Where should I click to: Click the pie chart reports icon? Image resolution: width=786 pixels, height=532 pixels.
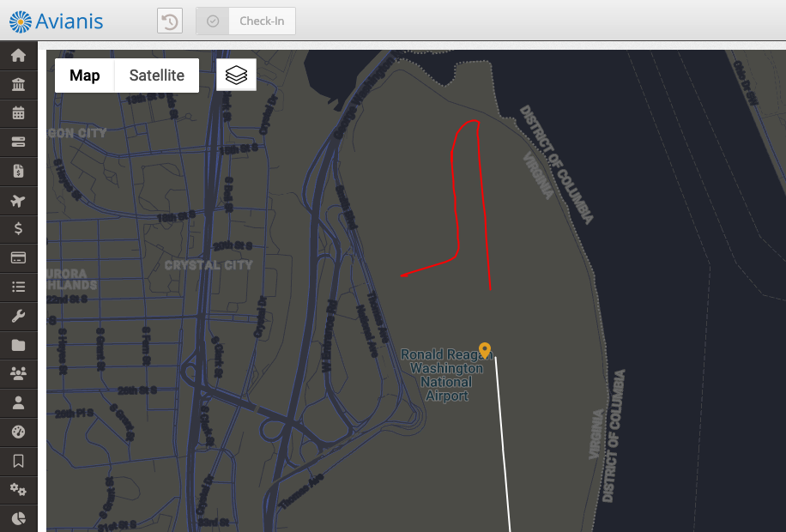pyautogui.click(x=19, y=518)
